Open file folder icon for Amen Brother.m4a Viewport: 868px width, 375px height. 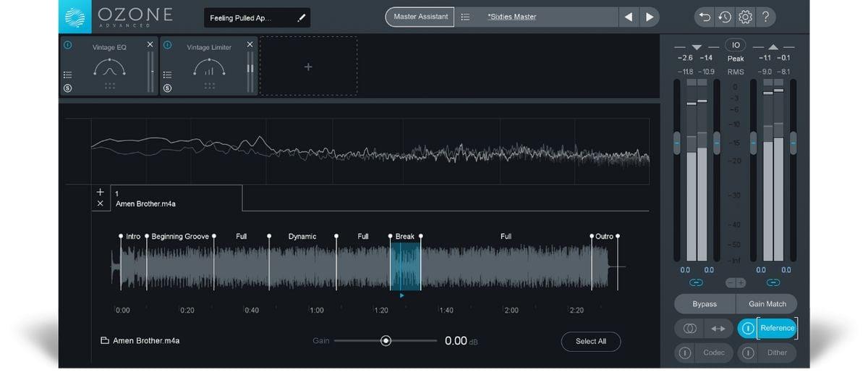(x=105, y=341)
